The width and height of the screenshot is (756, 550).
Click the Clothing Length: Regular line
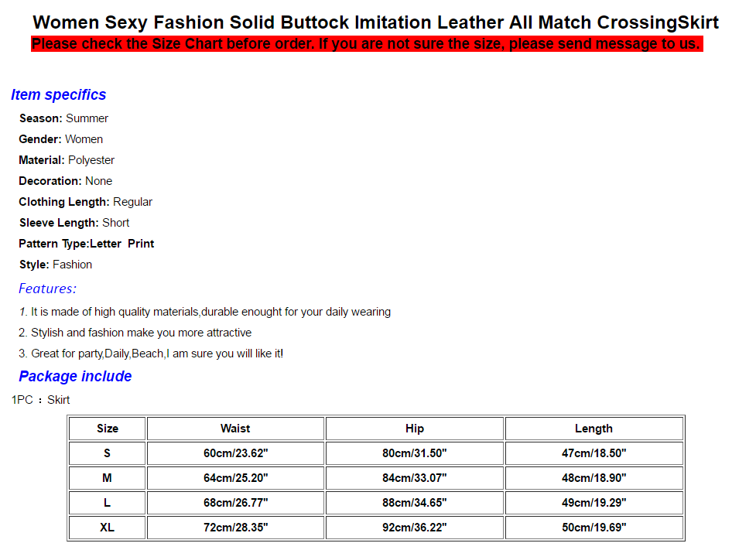tap(86, 202)
